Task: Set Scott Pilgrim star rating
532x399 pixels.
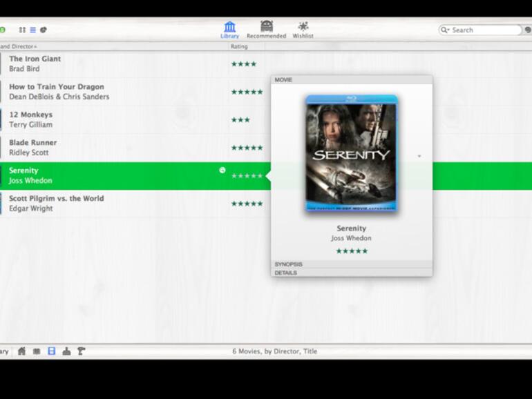Action: point(247,204)
